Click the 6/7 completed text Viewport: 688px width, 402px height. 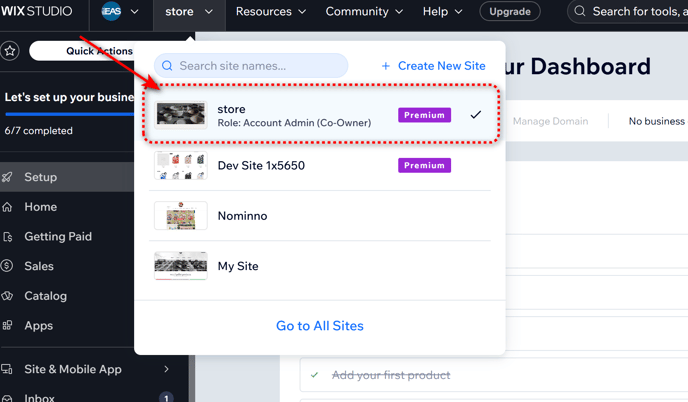click(39, 131)
